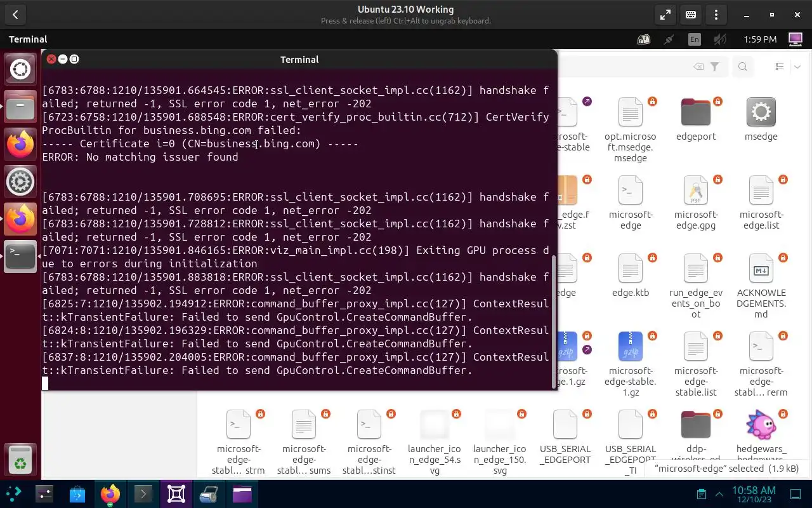Select the microsoft-edge.gpg key file
Screen dimensions: 812x508
click(x=696, y=190)
